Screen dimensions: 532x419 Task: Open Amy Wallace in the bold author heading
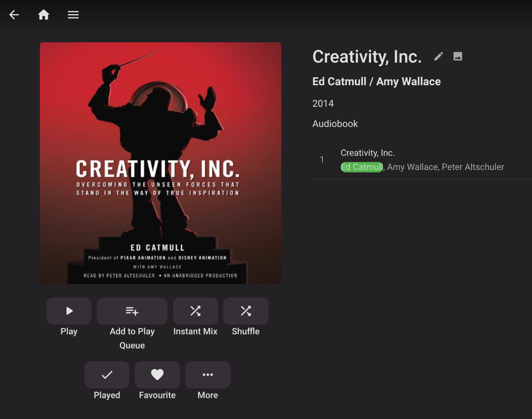[408, 82]
